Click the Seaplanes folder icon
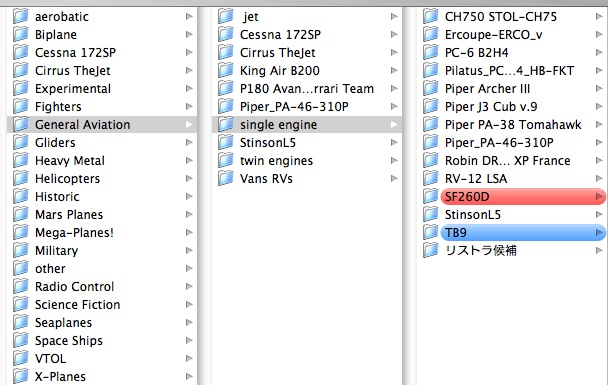The width and height of the screenshot is (608, 385). [21, 322]
